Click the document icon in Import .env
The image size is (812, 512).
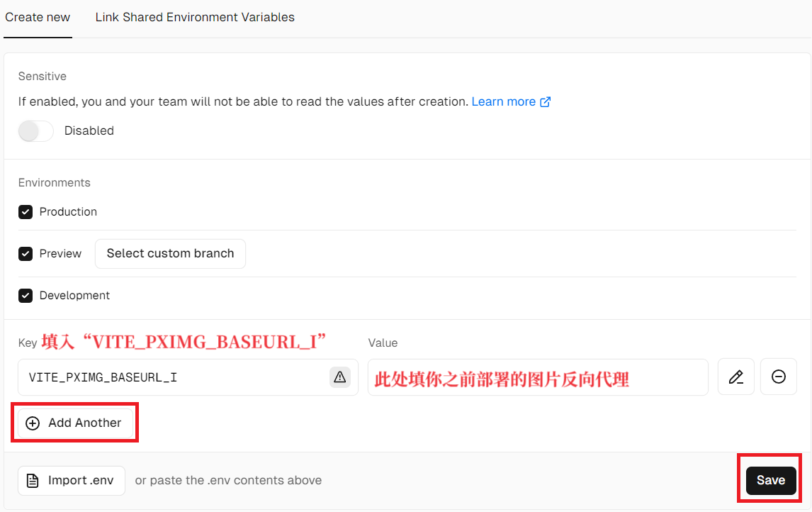click(33, 480)
